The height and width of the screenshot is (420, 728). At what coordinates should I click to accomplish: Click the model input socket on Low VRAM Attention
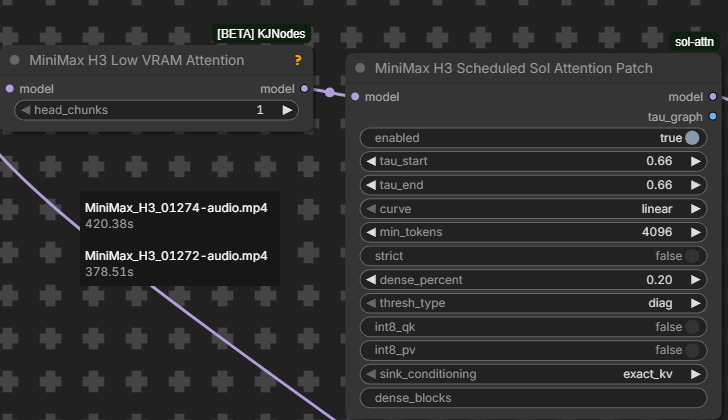pyautogui.click(x=10, y=89)
